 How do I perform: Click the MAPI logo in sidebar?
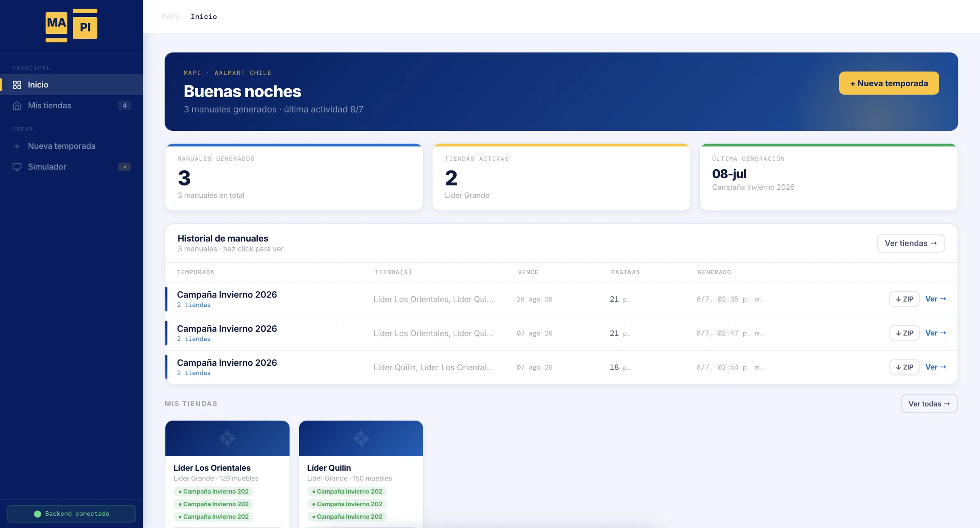tap(71, 25)
